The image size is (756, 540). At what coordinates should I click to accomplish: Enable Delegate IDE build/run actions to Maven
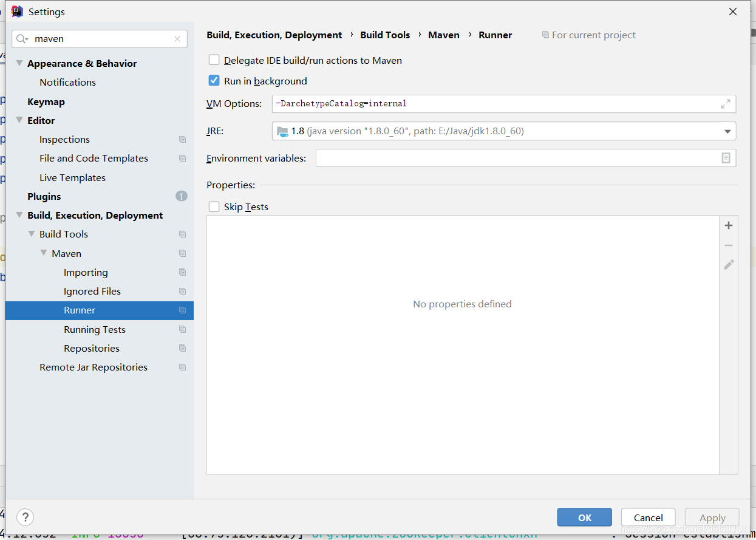pos(214,60)
